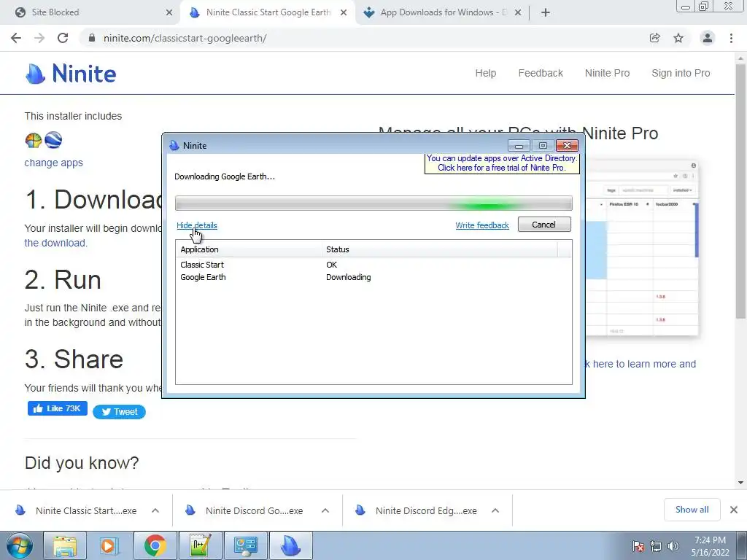Screen dimensions: 747x560
Task: Close the Ninite Classic Start tab
Action: (344, 12)
